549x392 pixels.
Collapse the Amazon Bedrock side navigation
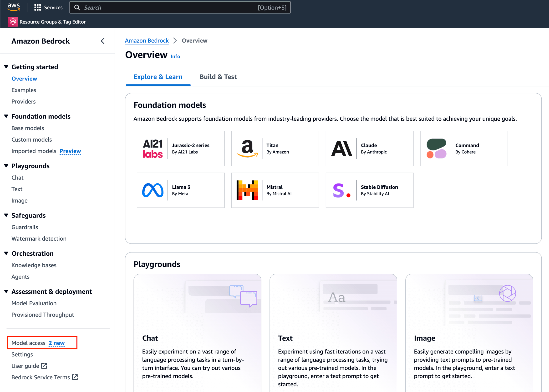[x=102, y=41]
